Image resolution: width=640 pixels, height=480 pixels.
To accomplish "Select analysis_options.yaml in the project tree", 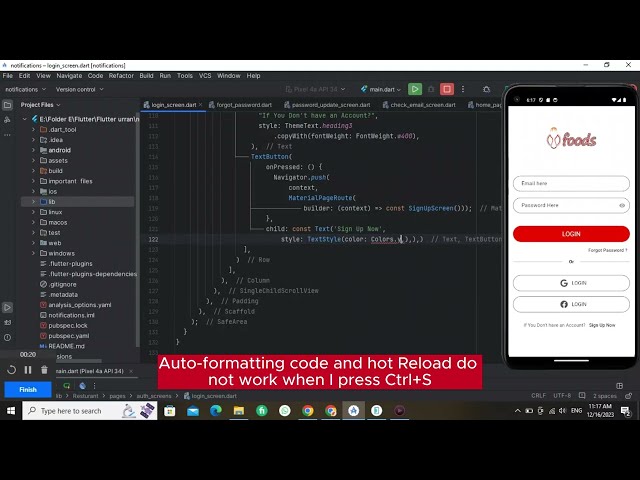I will (80, 305).
